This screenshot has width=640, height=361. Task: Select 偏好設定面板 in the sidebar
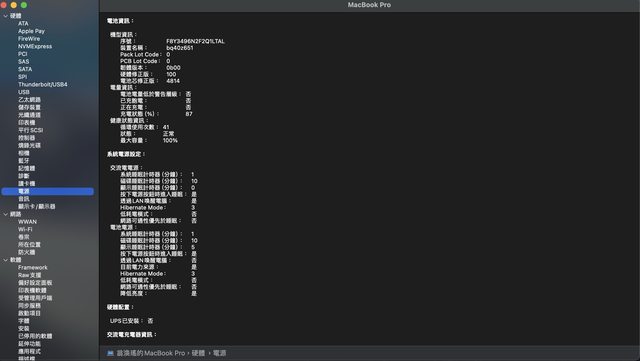(x=35, y=283)
